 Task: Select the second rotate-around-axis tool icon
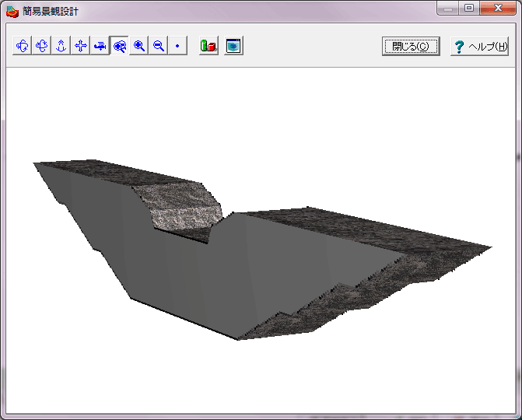point(41,46)
